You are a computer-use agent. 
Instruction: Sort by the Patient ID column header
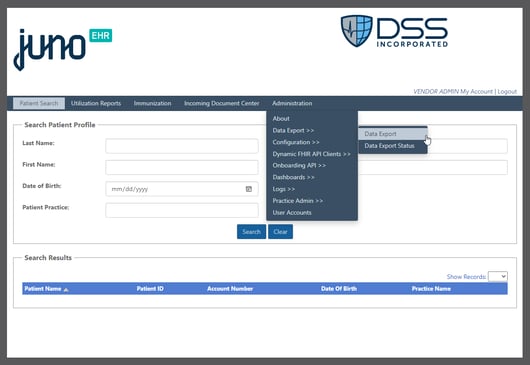point(150,289)
